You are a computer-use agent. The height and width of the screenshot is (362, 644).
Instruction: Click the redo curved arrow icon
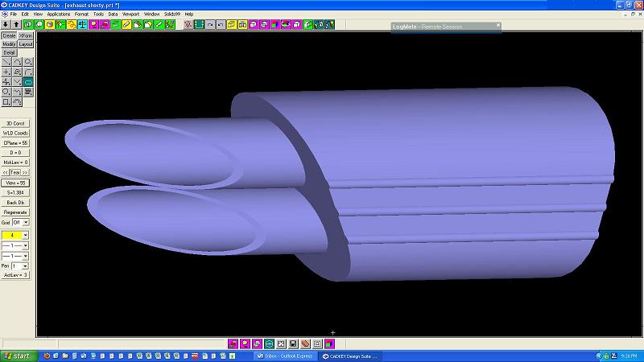[210, 25]
